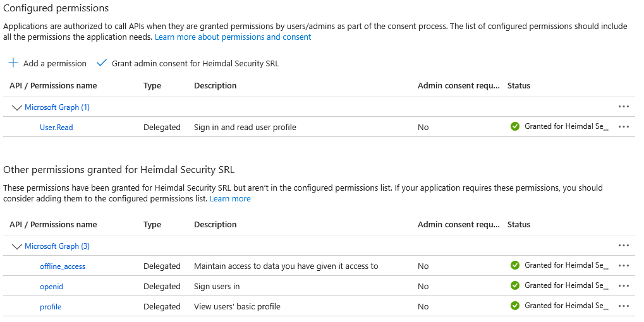This screenshot has width=644, height=322.
Task: Open Learn more link under Other permissions
Action: point(230,198)
